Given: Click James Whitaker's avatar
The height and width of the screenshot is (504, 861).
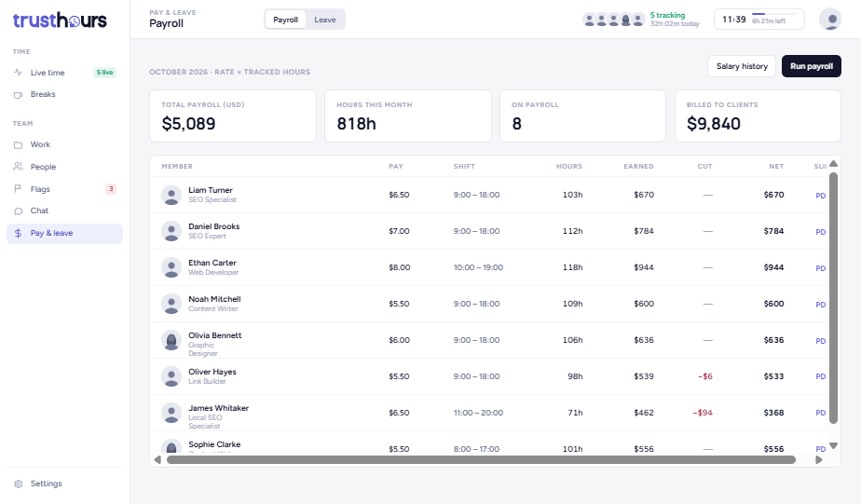Looking at the screenshot, I should coord(171,413).
